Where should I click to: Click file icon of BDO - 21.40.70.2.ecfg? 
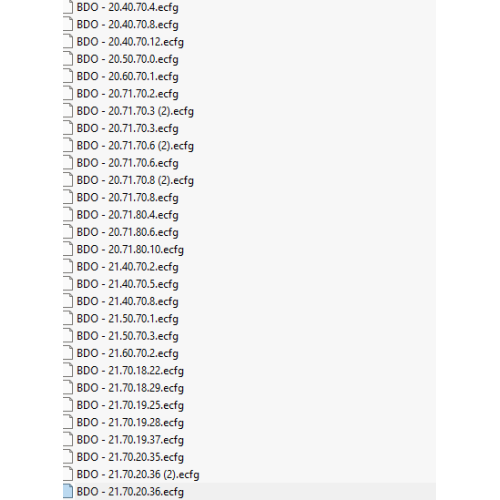68,267
